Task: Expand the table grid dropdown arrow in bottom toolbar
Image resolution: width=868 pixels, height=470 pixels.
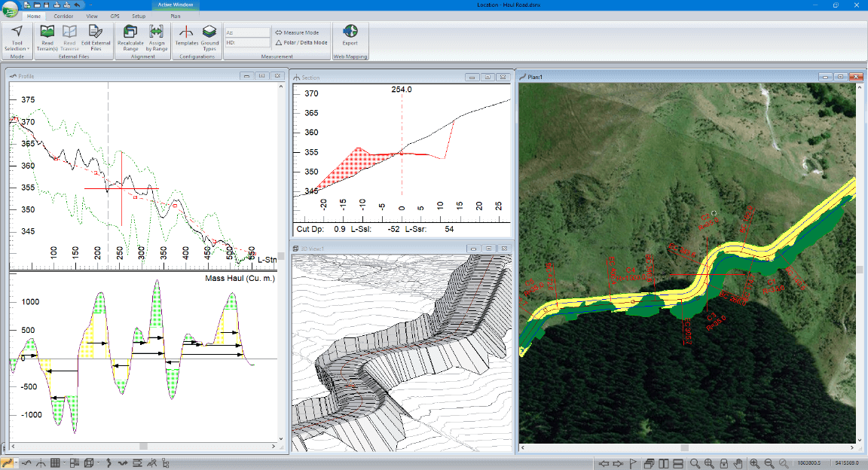Action: tap(65, 463)
